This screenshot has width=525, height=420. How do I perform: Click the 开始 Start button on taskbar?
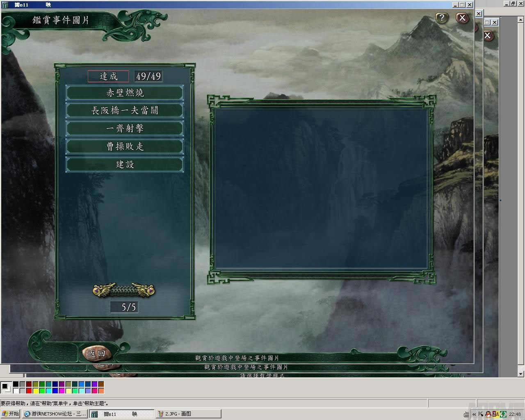pos(10,414)
